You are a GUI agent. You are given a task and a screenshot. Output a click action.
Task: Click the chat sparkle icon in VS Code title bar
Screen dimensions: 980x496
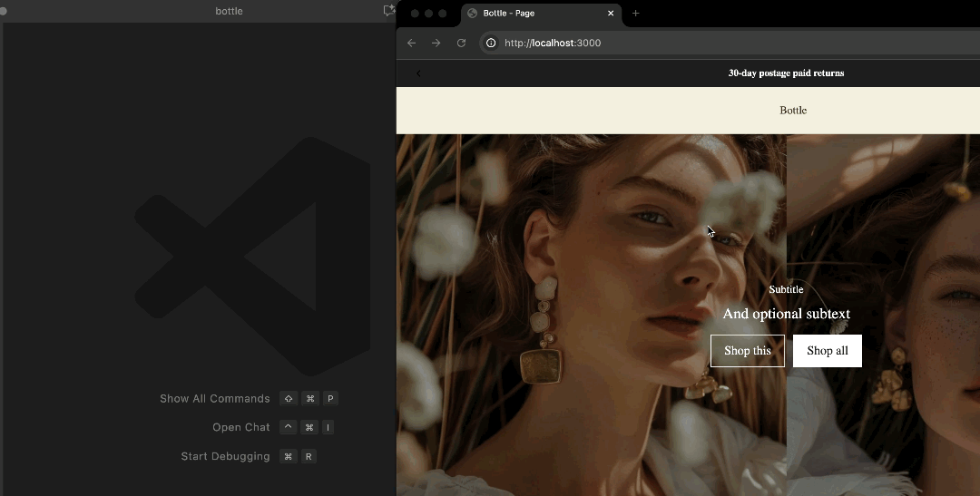point(388,11)
